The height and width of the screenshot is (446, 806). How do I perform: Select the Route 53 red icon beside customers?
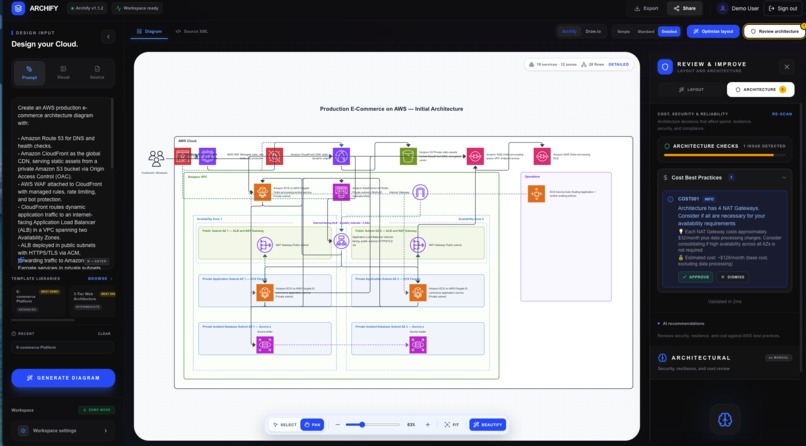[182, 156]
